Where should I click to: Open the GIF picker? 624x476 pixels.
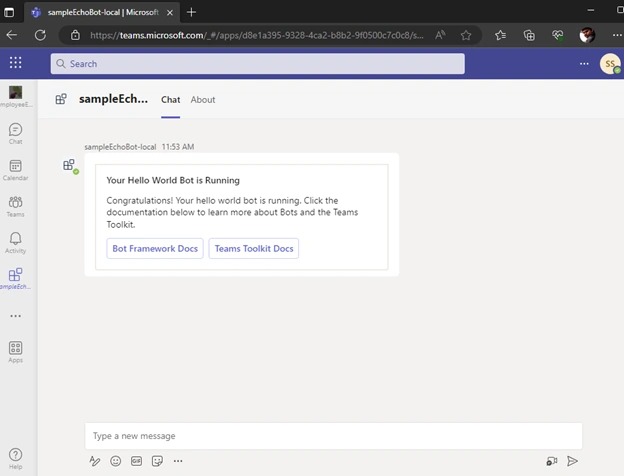coord(136,461)
